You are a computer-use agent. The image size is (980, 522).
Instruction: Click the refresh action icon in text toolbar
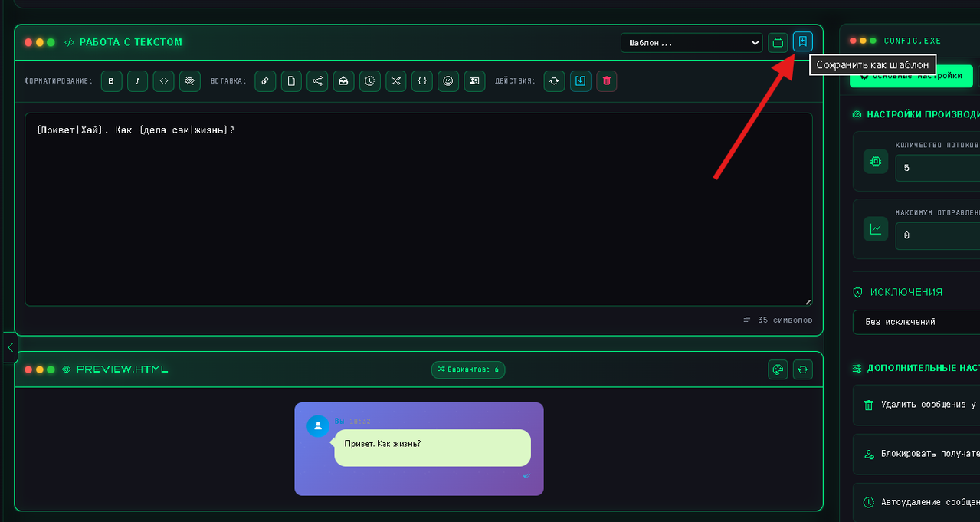pyautogui.click(x=555, y=80)
